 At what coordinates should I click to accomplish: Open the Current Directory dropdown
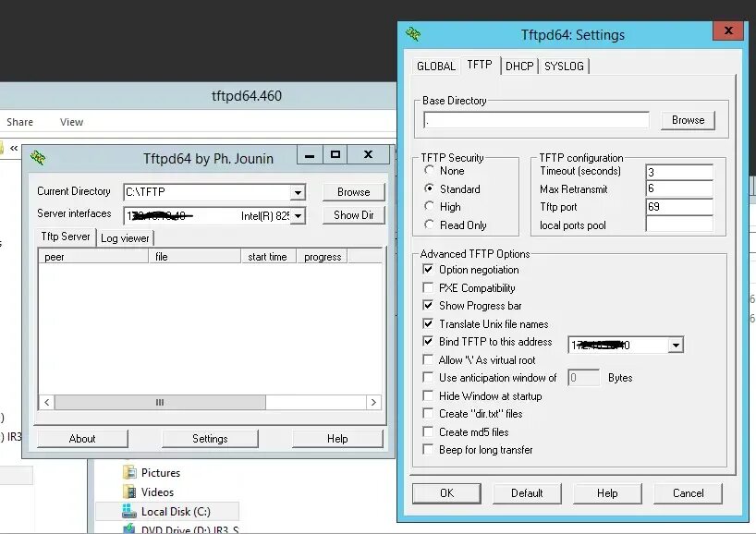pos(298,192)
